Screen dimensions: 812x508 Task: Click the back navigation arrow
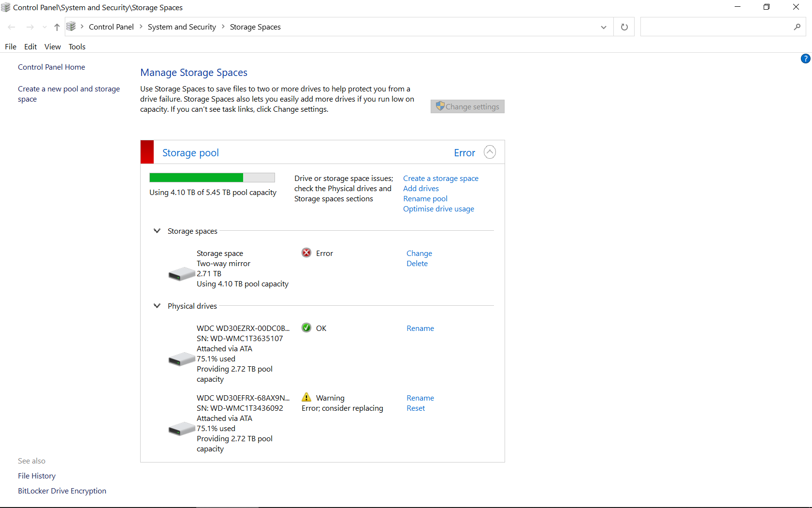[x=12, y=27]
